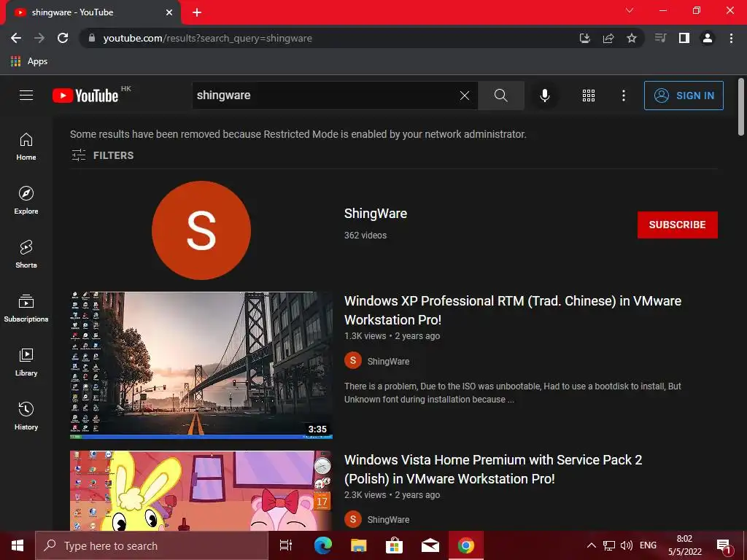The height and width of the screenshot is (560, 747).
Task: Open YouTube settings three-dot menu
Action: pos(623,96)
